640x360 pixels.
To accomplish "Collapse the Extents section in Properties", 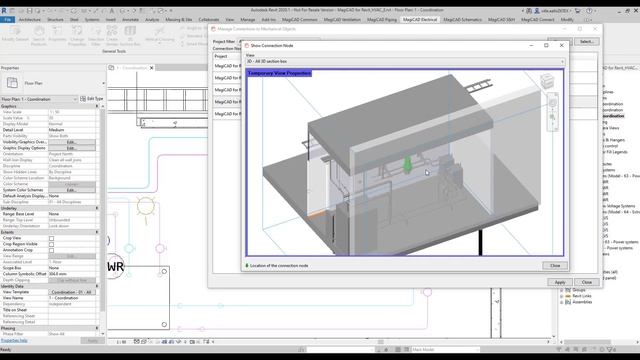I will (x=97, y=232).
